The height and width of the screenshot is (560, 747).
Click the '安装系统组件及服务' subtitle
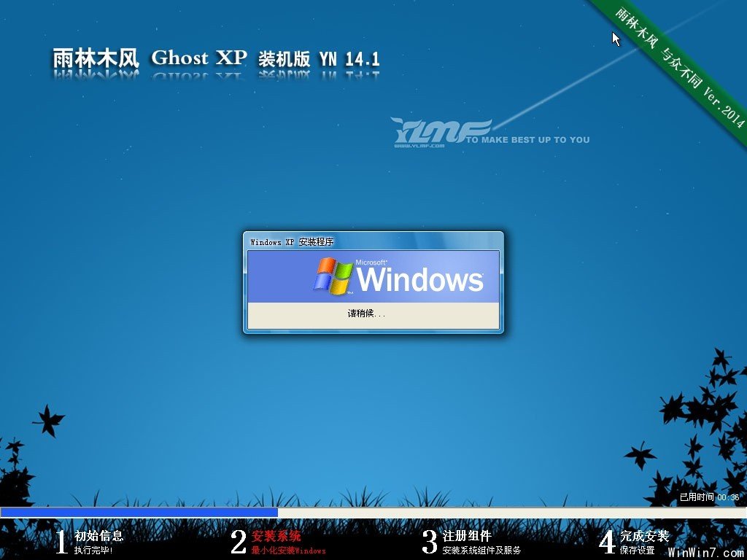[x=481, y=551]
